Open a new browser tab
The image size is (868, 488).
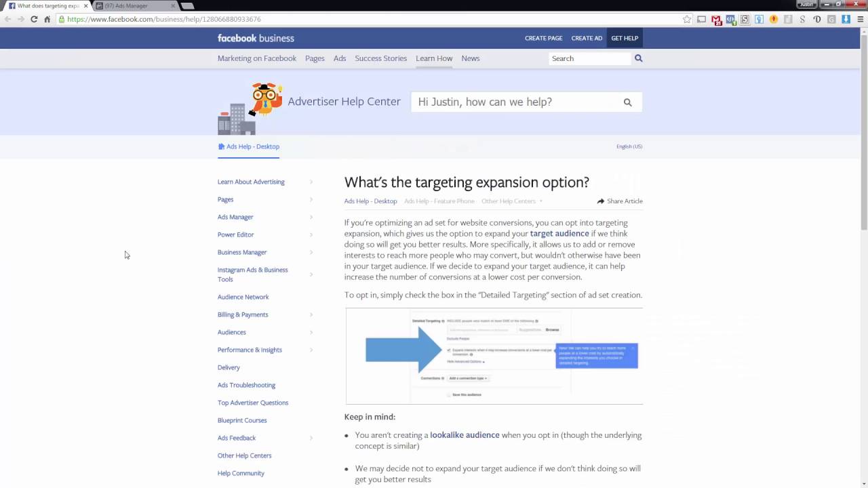[x=187, y=5]
